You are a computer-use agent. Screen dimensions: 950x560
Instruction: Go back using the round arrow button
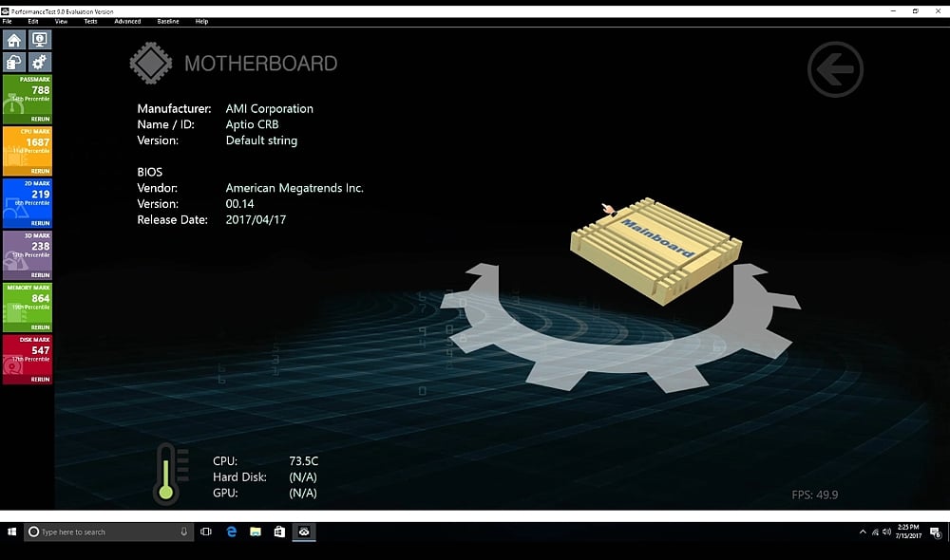point(835,69)
